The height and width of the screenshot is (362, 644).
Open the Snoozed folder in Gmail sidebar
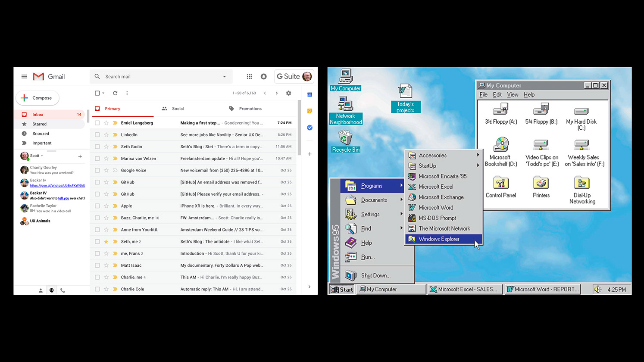[50, 134]
